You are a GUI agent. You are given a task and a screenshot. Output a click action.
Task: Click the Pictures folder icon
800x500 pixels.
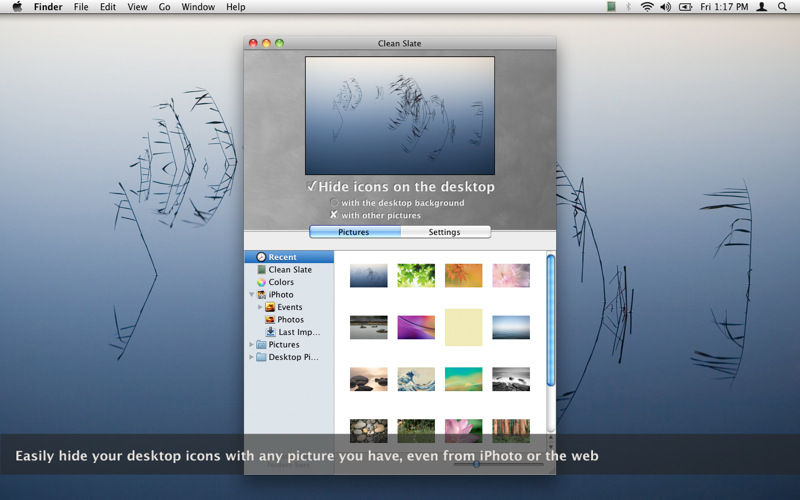tap(261, 344)
